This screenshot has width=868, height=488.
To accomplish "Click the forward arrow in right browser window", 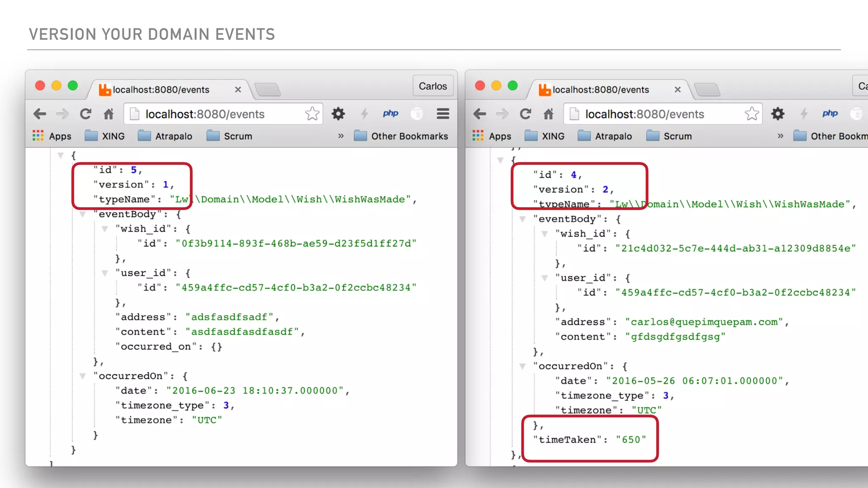I will 502,114.
